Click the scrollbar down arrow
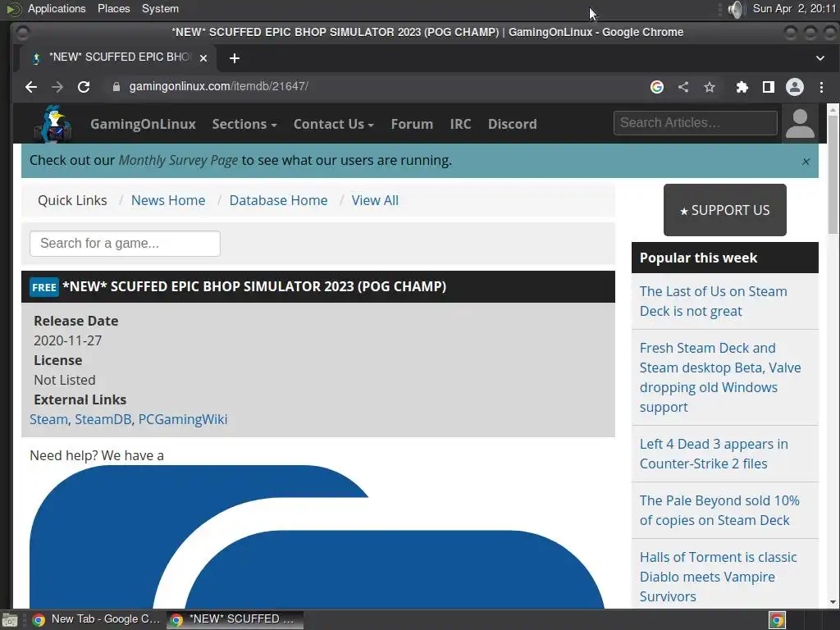Image resolution: width=840 pixels, height=630 pixels. tap(833, 603)
